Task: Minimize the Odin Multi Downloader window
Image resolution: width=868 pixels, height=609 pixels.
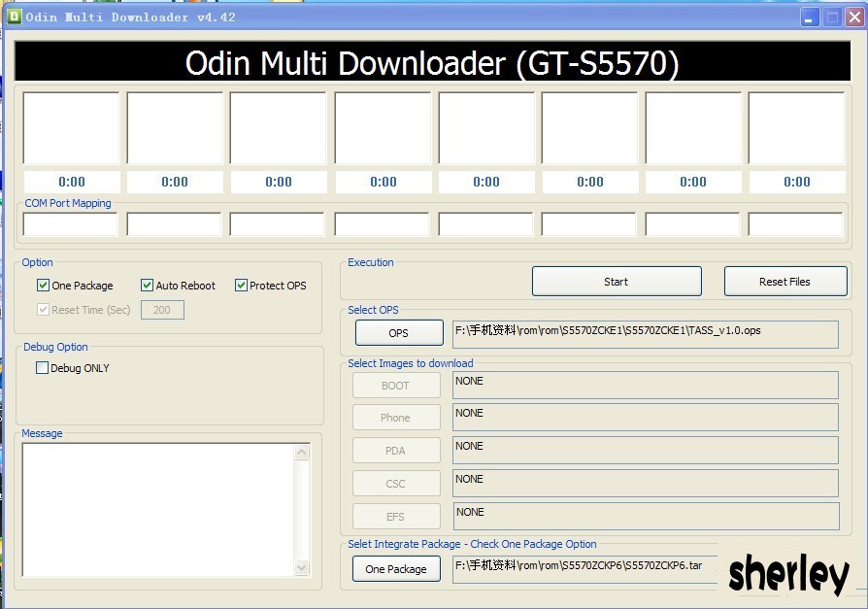Action: (810, 17)
